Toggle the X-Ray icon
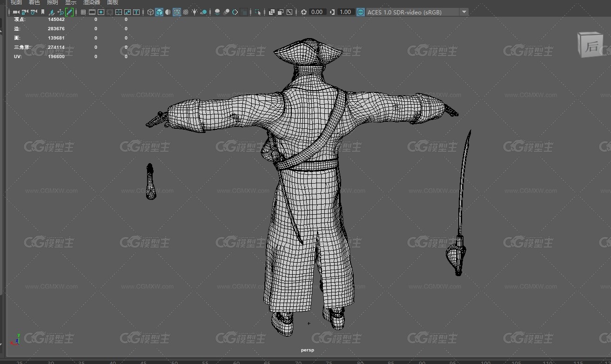 (x=271, y=12)
